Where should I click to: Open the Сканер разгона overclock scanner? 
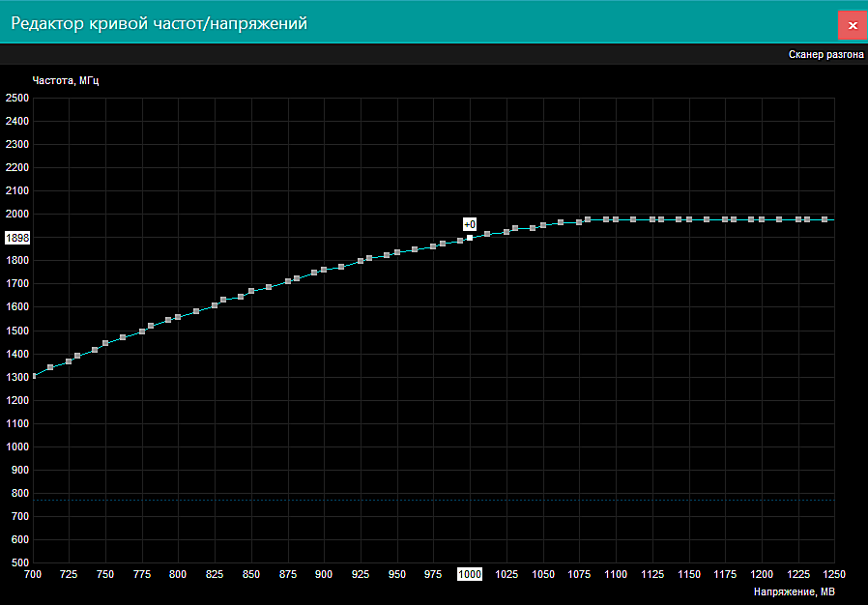(825, 55)
